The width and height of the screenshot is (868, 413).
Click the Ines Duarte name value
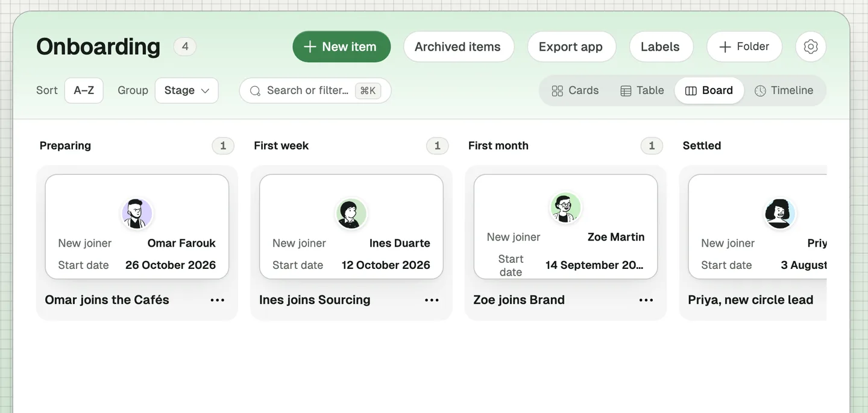400,243
